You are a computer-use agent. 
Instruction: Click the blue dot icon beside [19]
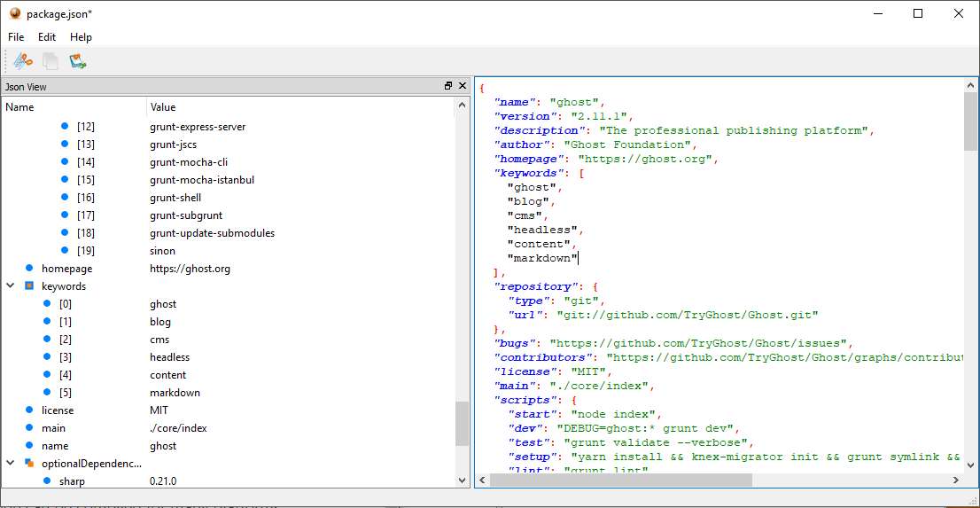(x=65, y=250)
